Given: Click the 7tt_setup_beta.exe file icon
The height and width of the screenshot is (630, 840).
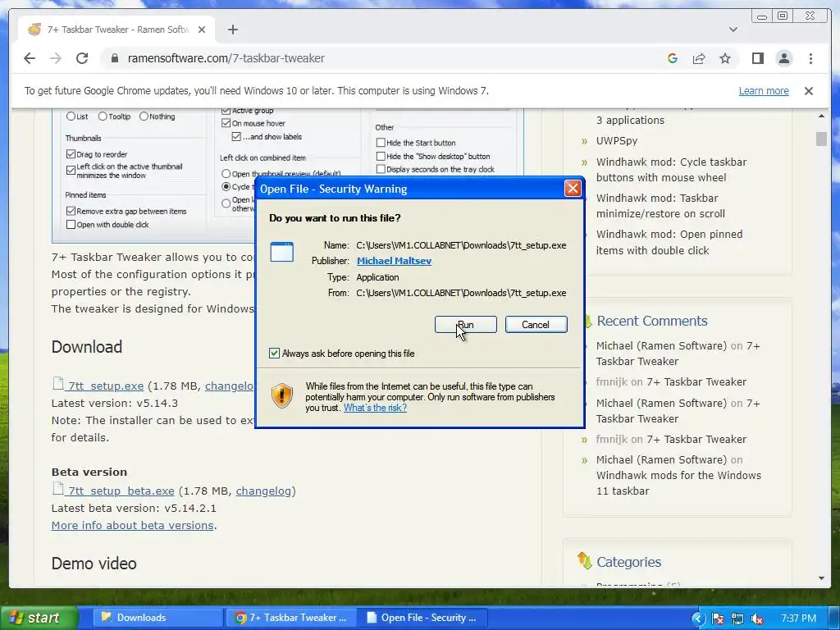Looking at the screenshot, I should coord(58,488).
